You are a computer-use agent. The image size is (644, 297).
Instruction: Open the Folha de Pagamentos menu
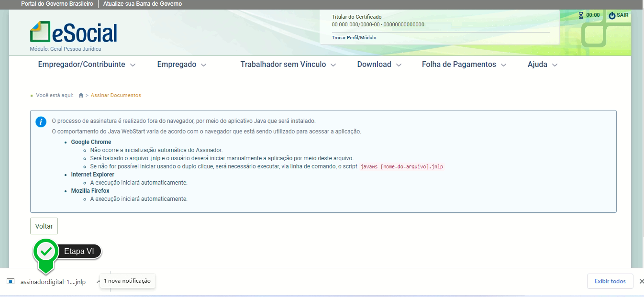[x=464, y=65]
